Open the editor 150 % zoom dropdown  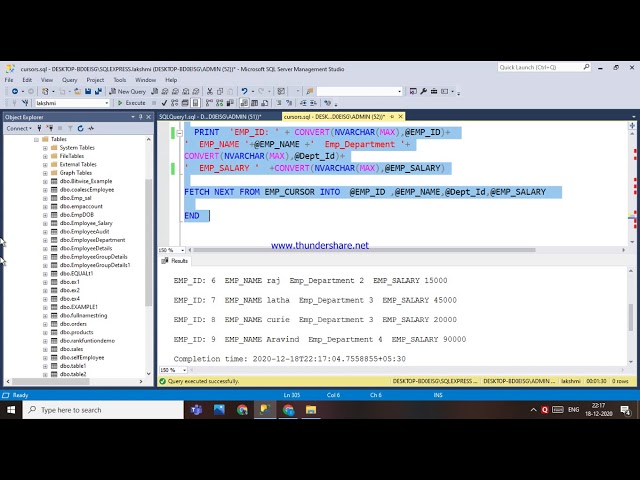182,250
